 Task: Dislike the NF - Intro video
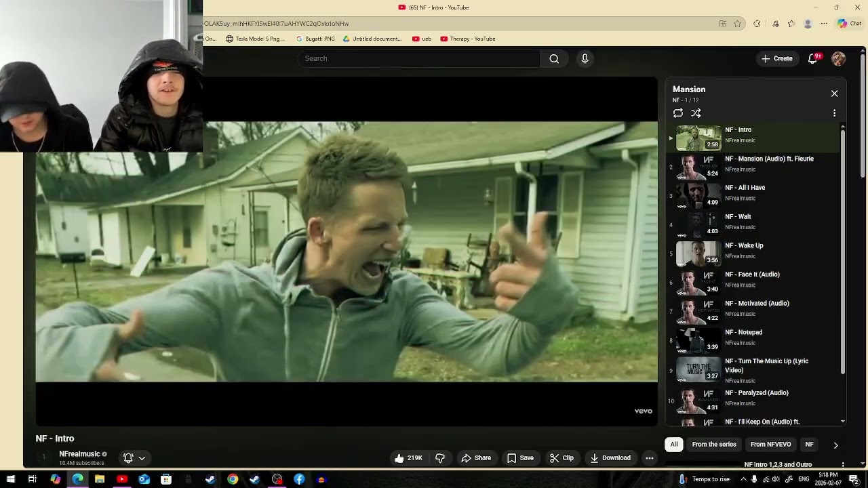click(440, 458)
